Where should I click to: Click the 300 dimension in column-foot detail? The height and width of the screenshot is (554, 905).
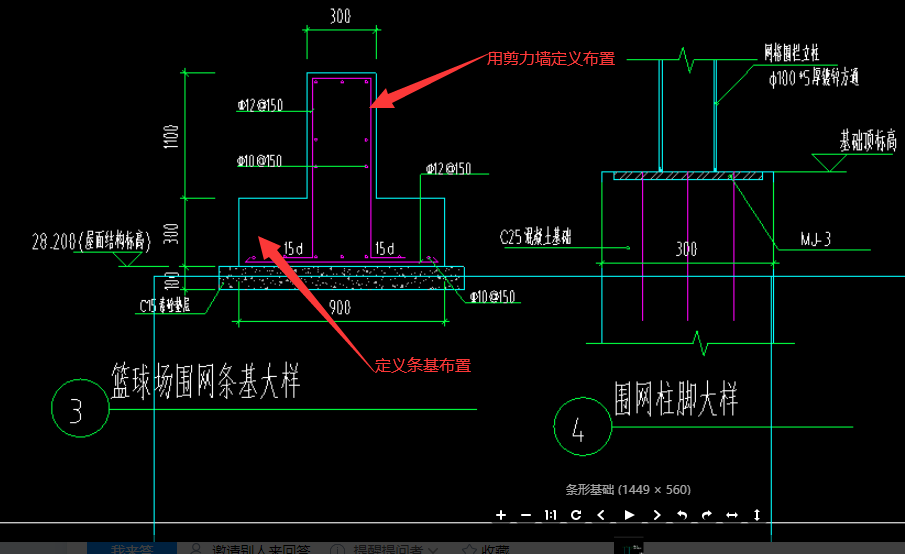coord(687,249)
